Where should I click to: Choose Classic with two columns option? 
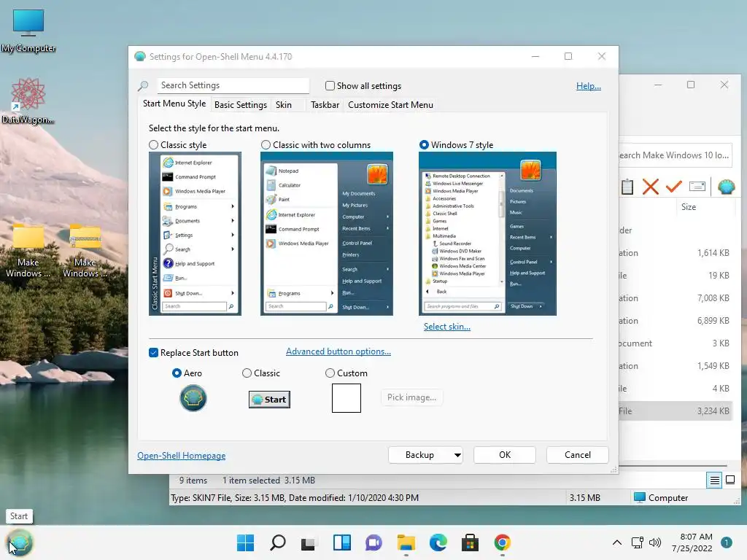click(x=266, y=145)
